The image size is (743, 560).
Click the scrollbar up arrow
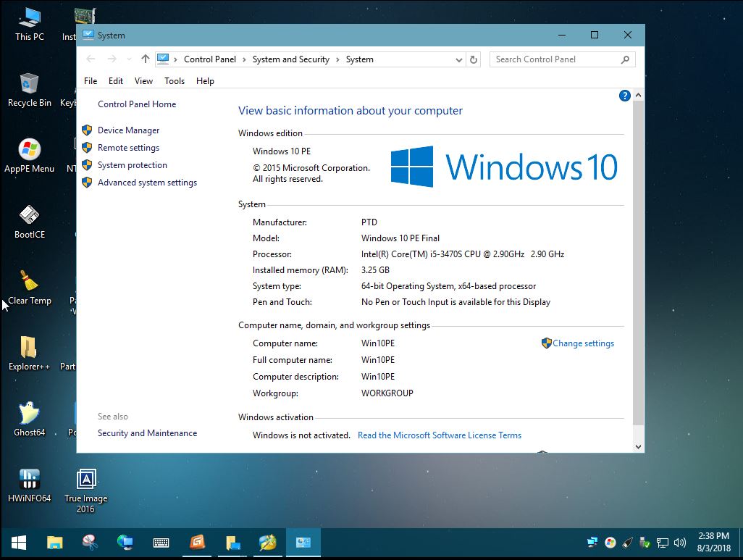pyautogui.click(x=638, y=96)
